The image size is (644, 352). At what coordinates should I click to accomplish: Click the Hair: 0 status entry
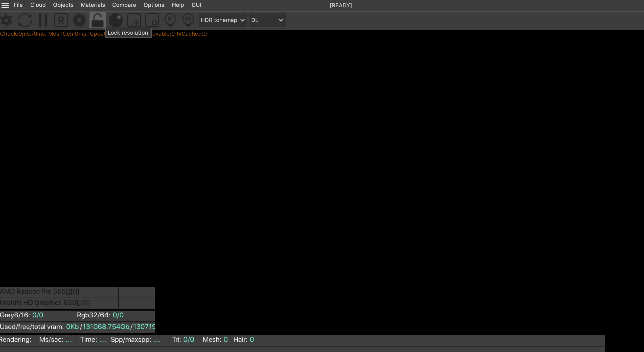tap(243, 340)
